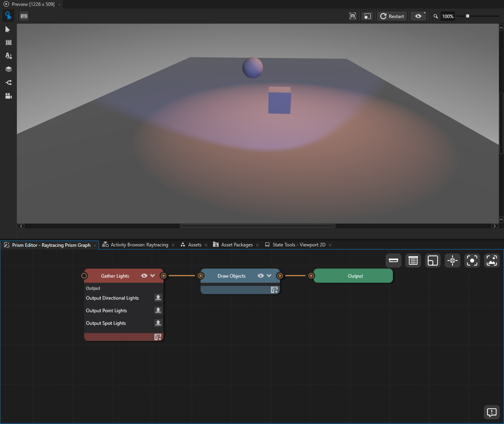504x424 pixels.
Task: Adjust the preview zoom slider handle
Action: tap(467, 16)
